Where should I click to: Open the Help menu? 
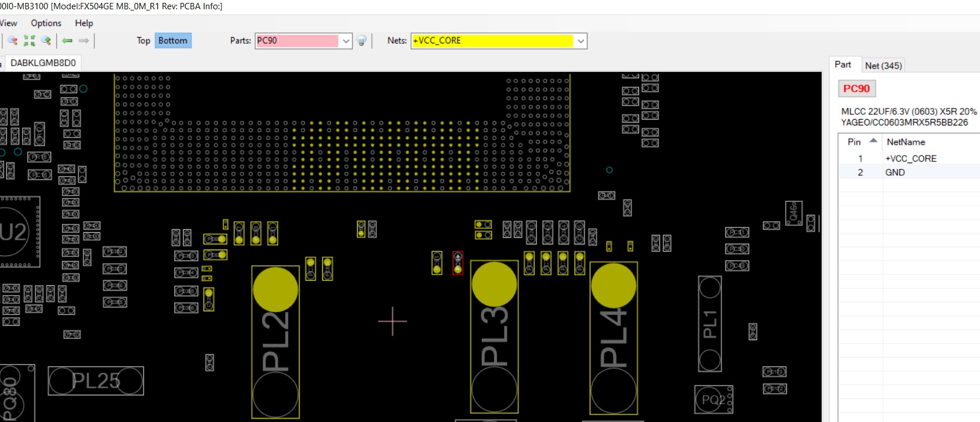click(x=84, y=23)
